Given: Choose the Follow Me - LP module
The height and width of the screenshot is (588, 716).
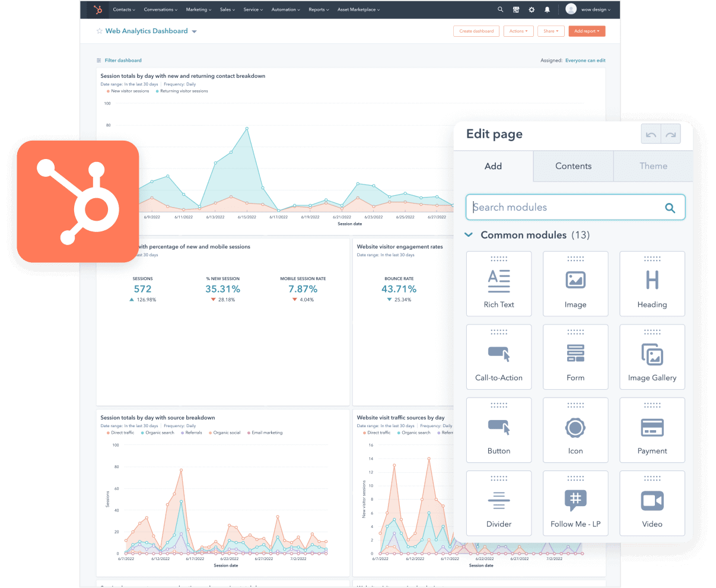Looking at the screenshot, I should (x=575, y=503).
